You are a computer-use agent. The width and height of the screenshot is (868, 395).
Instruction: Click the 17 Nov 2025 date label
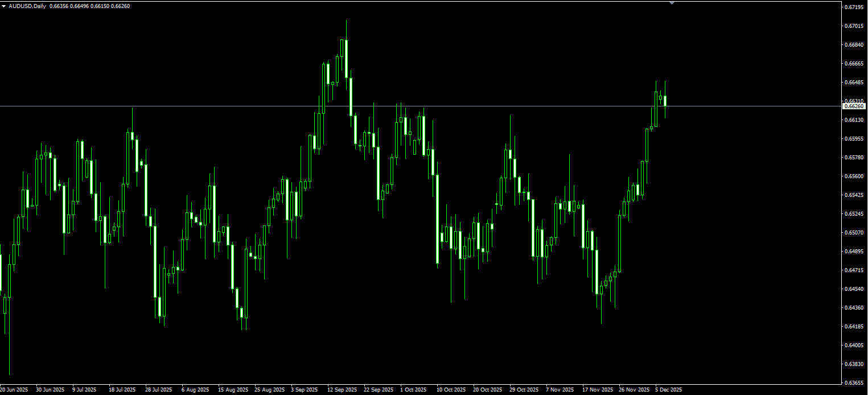pyautogui.click(x=598, y=390)
